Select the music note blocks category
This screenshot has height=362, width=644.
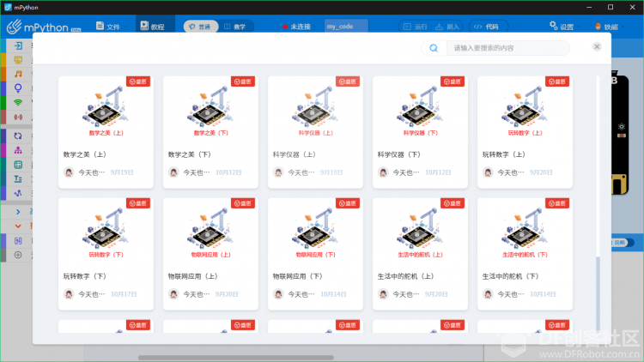[18, 74]
